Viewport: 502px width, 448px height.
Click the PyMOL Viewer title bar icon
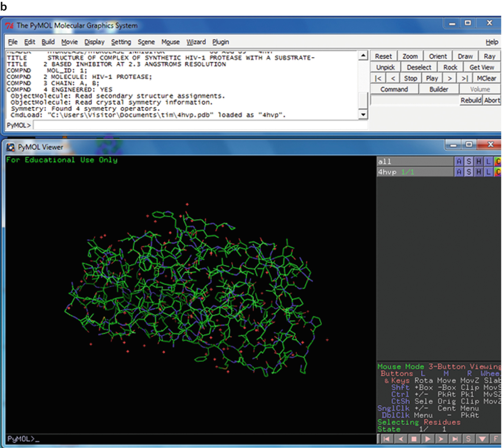[x=11, y=147]
